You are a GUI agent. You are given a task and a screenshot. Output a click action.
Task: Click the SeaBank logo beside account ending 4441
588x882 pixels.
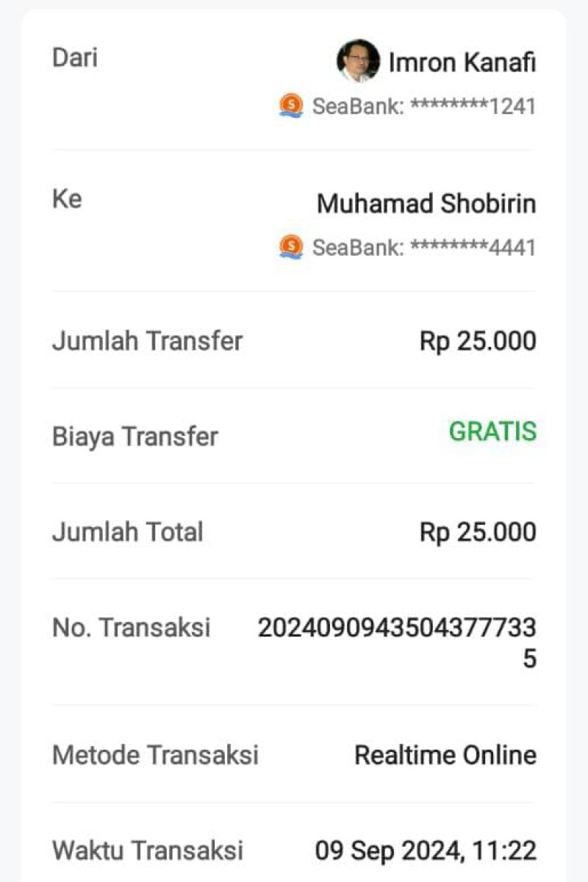pos(291,247)
